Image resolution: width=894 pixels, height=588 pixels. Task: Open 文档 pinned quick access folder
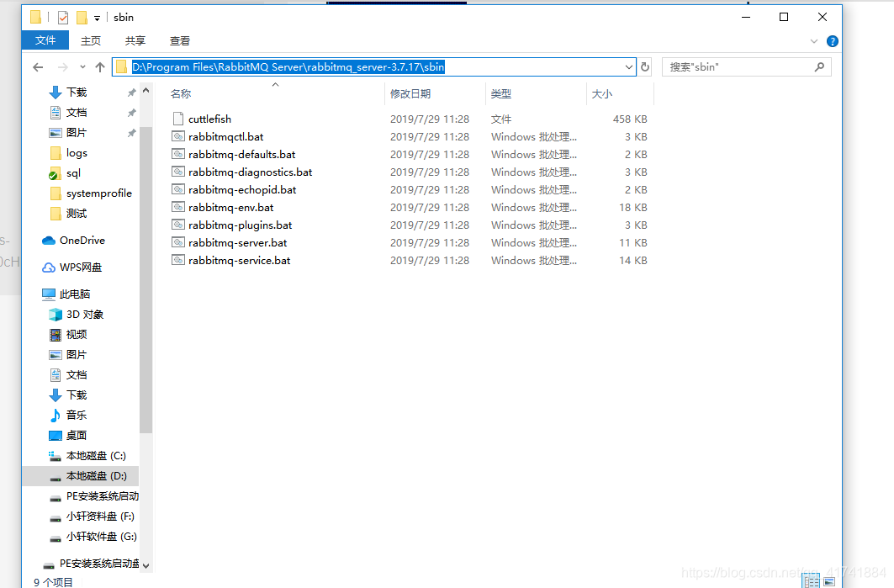tap(77, 113)
